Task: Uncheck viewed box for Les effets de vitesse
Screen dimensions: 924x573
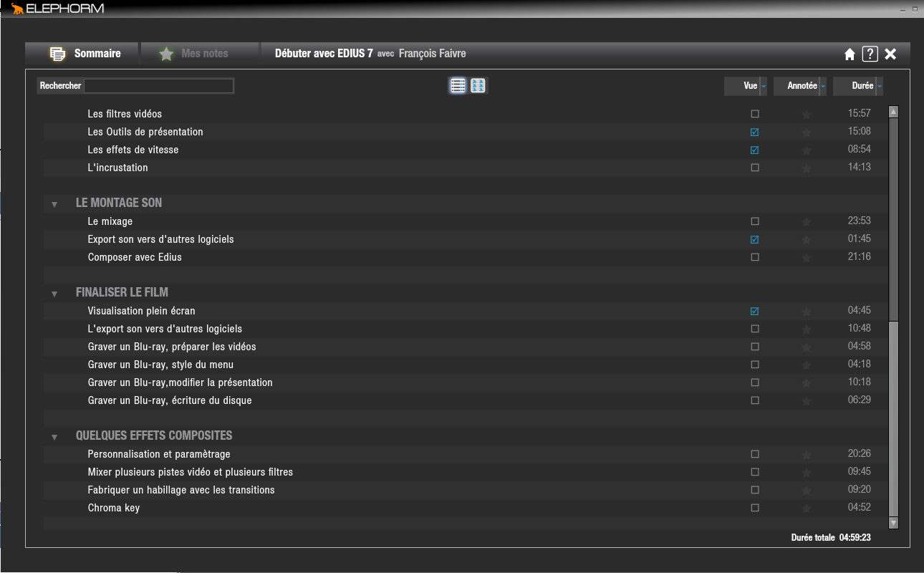Action: [754, 150]
